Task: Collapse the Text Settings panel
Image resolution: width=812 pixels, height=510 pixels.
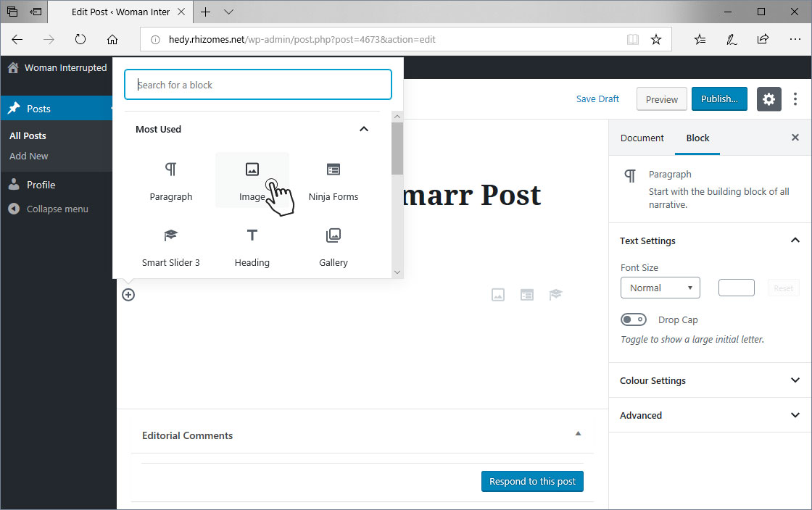Action: tap(795, 240)
